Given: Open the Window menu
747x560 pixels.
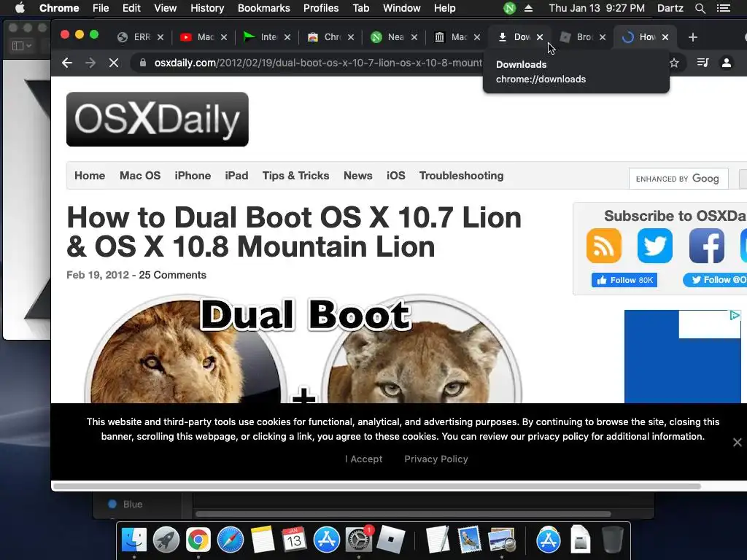Looking at the screenshot, I should (402, 8).
